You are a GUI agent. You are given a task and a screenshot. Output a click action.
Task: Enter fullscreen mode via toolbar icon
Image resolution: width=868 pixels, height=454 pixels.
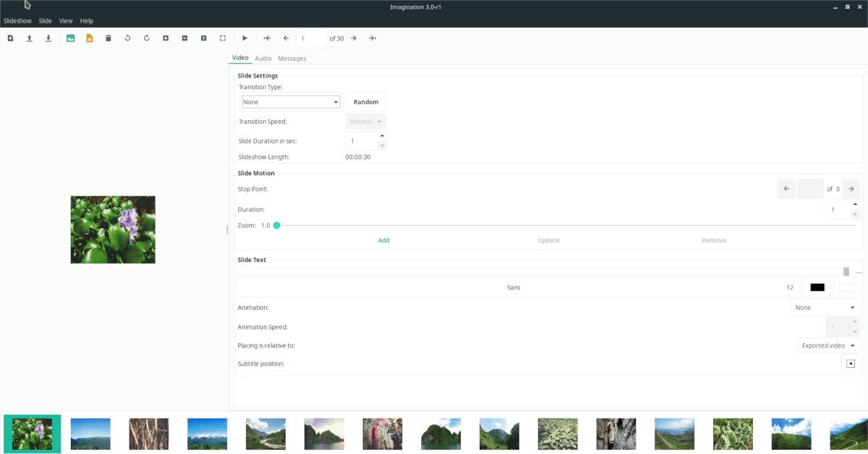click(223, 38)
